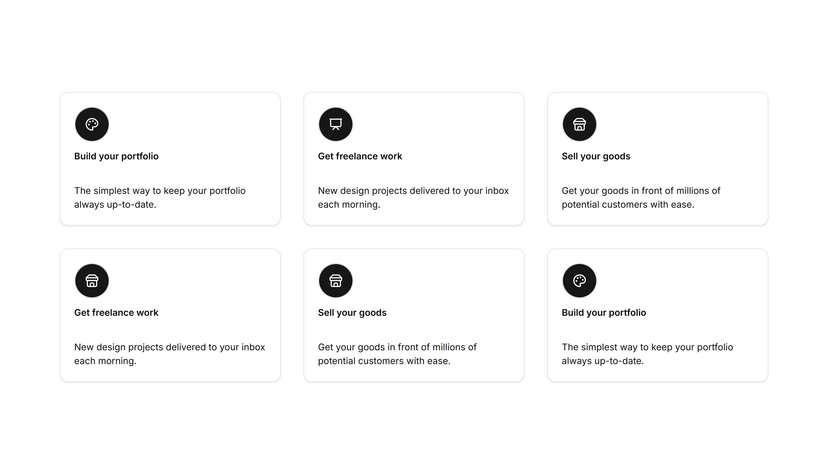Select bottom-row always up-to-date description text
Image resolution: width=828 pixels, height=474 pixels.
tap(647, 354)
